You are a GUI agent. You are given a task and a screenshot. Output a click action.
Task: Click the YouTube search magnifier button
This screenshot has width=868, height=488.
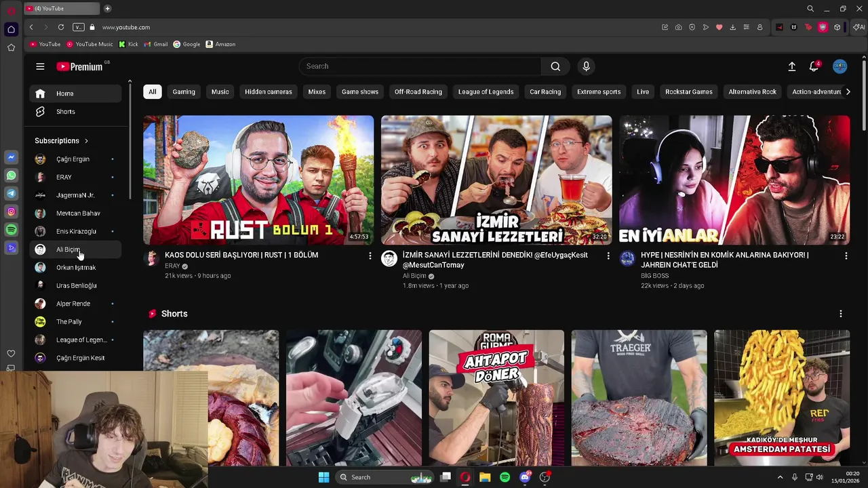555,66
